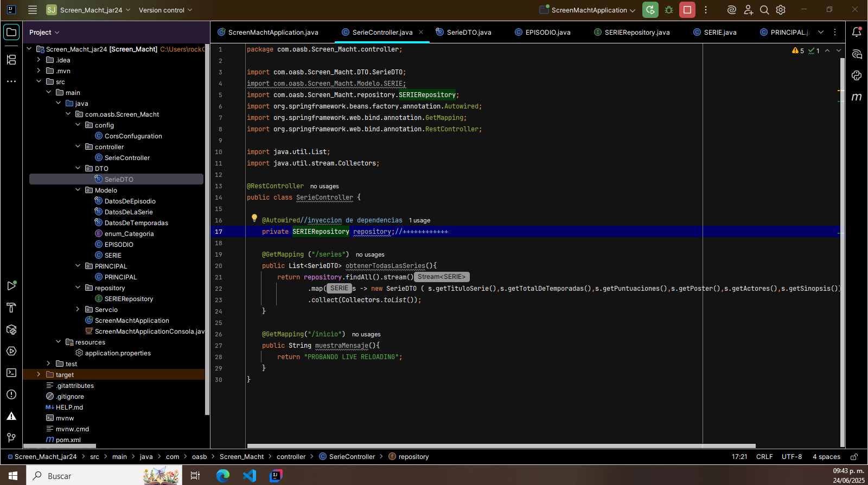Open Search Everywhere magnifier
Viewport: 868px width, 485px height.
764,10
